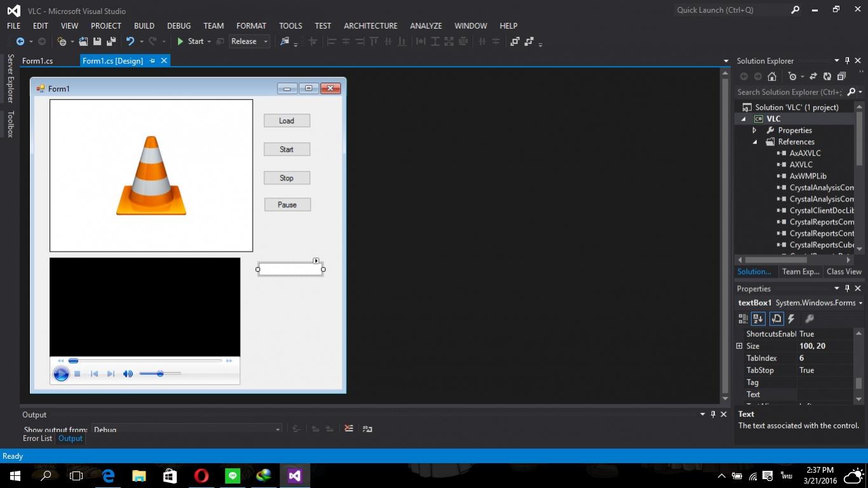Refresh the Solution Explorer

click(827, 76)
